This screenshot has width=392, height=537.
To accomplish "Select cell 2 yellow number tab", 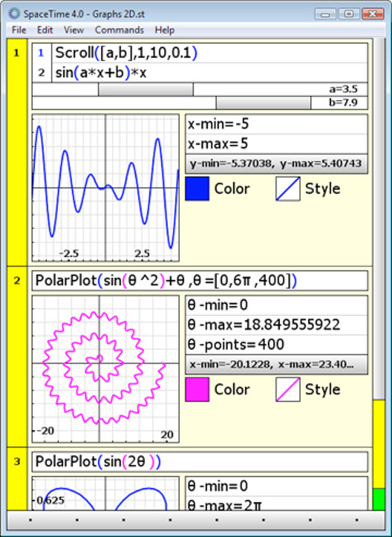I will [x=17, y=356].
